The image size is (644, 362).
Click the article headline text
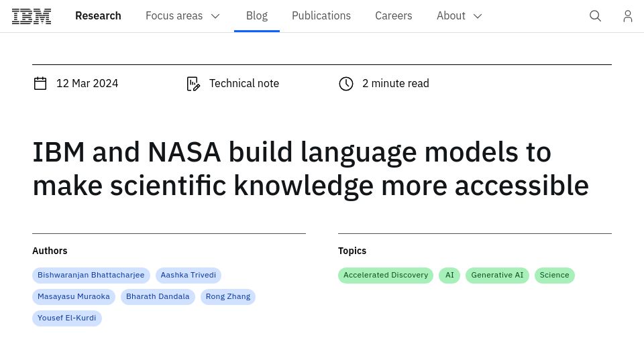pos(311,169)
